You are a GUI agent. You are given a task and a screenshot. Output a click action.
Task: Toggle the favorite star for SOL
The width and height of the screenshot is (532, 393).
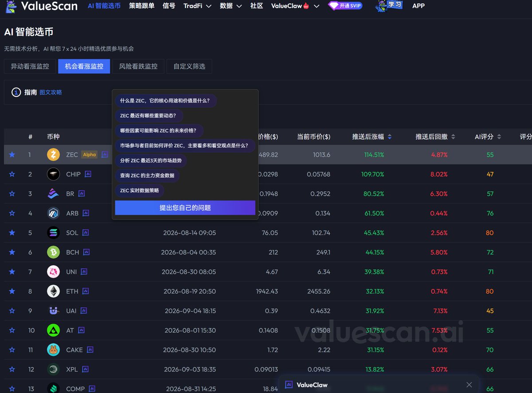click(12, 233)
